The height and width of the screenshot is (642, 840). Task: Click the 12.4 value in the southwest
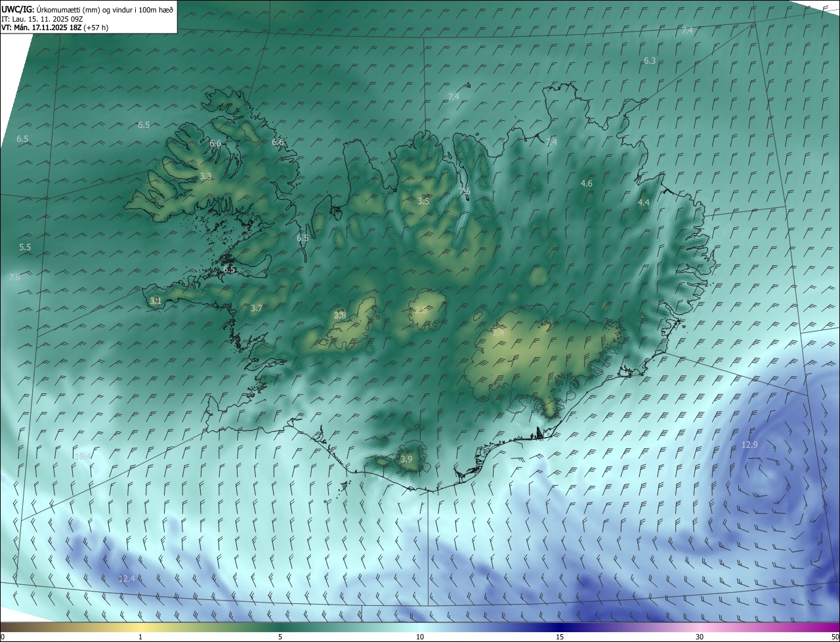[127, 579]
